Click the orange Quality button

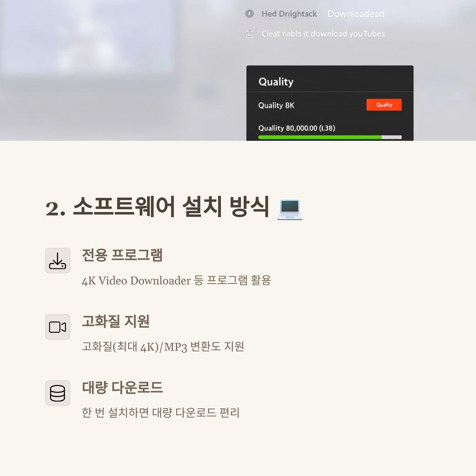[384, 105]
